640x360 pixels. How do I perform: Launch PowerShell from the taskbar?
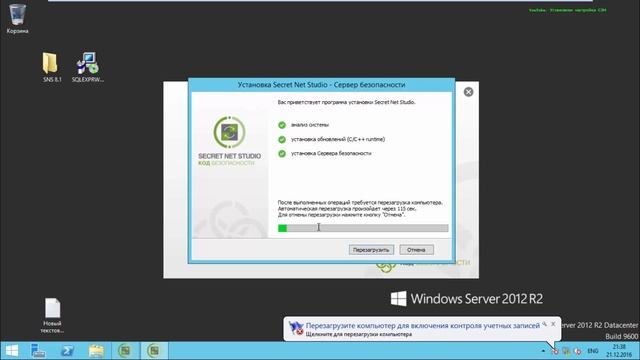pos(67,351)
